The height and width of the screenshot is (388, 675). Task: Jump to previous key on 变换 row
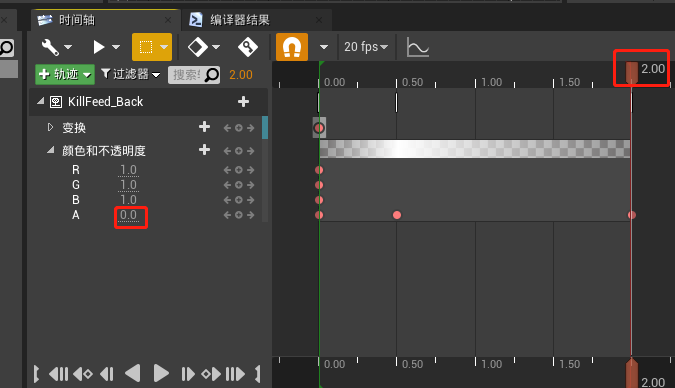(227, 128)
